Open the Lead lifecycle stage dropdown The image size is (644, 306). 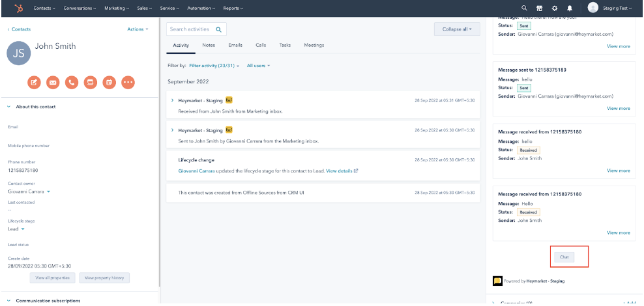click(16, 229)
